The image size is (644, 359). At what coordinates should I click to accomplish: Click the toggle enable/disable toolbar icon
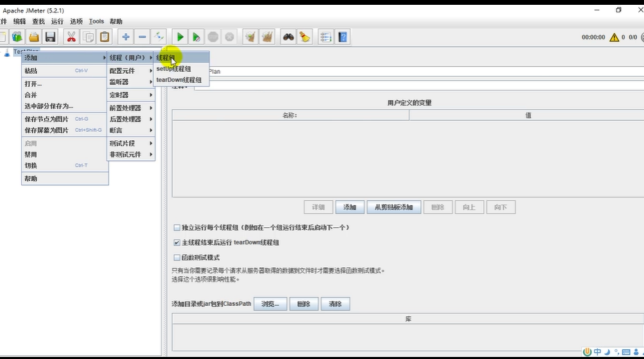click(x=158, y=37)
